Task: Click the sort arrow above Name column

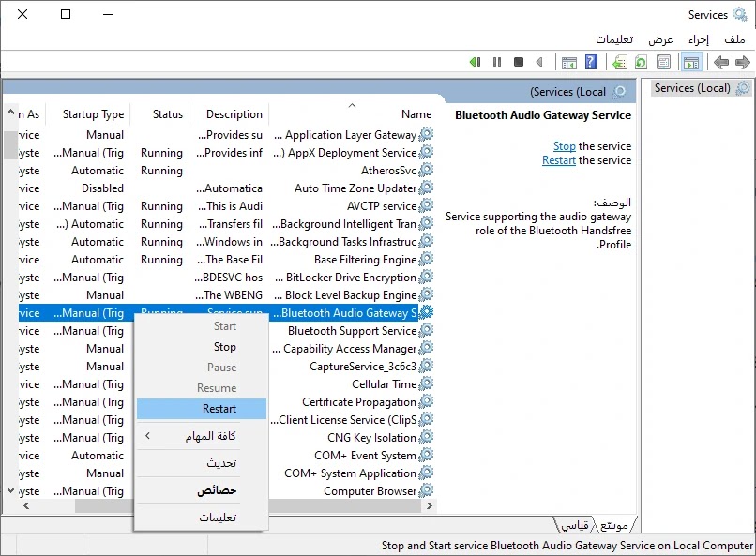Action: coord(352,105)
